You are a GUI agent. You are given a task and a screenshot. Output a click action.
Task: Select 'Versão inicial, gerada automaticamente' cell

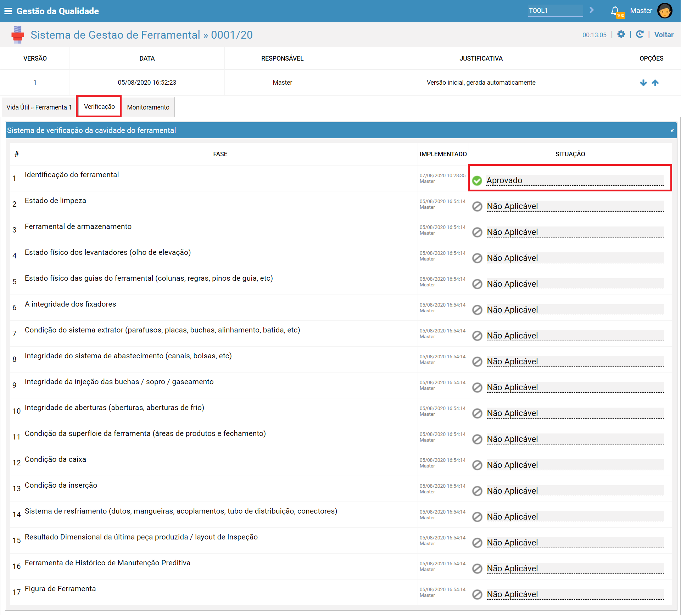pyautogui.click(x=481, y=83)
